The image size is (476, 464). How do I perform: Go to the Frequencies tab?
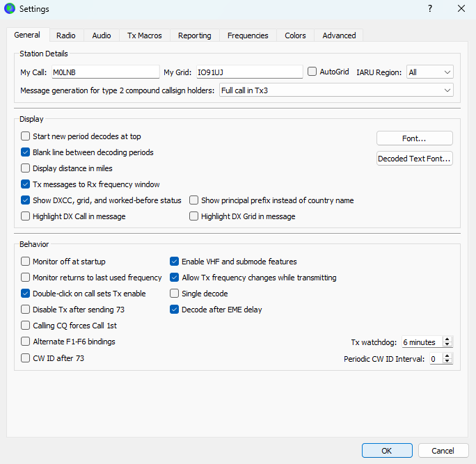point(247,35)
